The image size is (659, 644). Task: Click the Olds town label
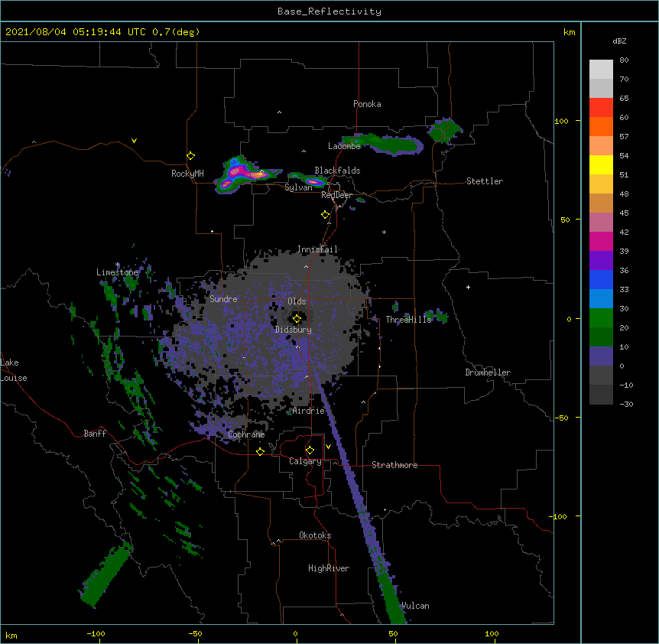click(x=297, y=301)
